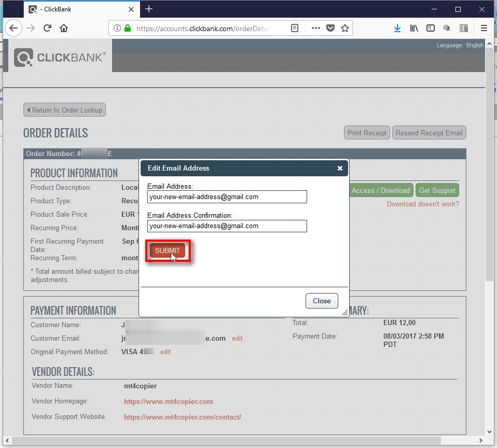Click the Email Address Confirmation field

tap(227, 226)
